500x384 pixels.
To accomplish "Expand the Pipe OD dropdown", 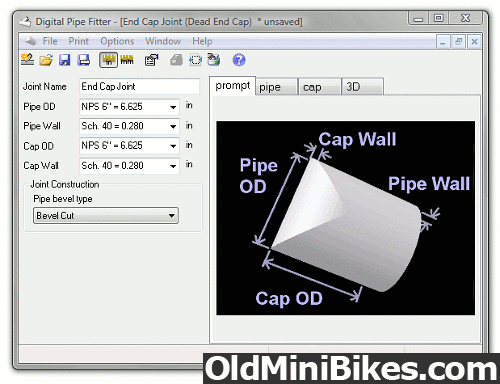I will pos(173,107).
